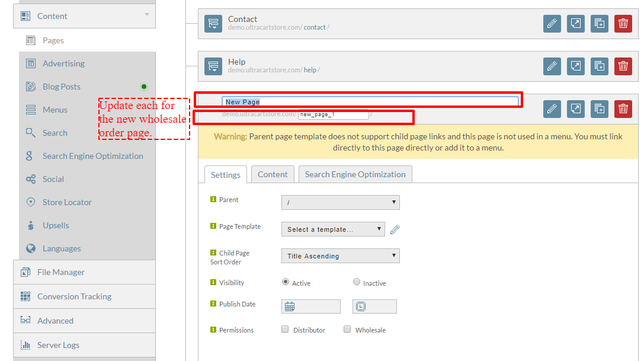Open the Advanced section
The image size is (644, 361).
click(84, 321)
